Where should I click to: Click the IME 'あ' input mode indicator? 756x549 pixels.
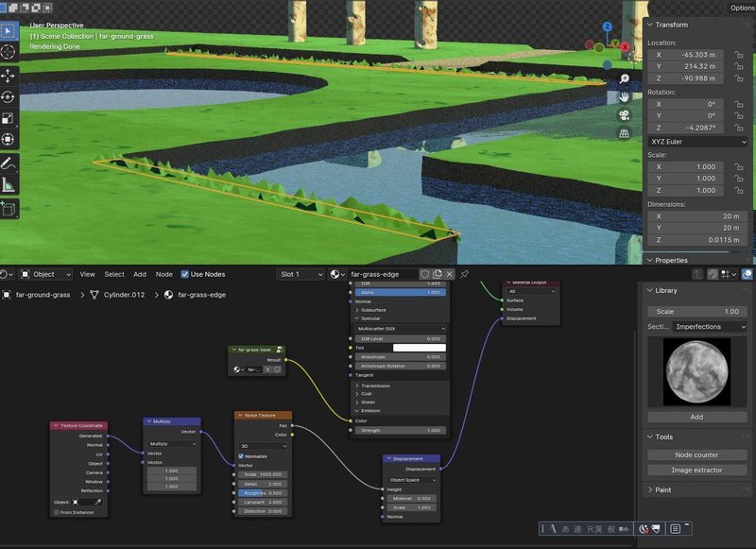565,529
